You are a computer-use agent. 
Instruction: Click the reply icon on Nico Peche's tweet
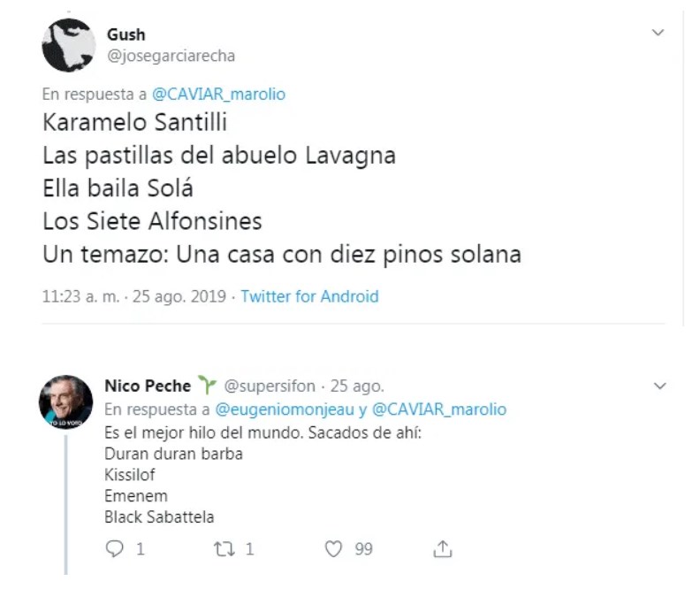114,549
